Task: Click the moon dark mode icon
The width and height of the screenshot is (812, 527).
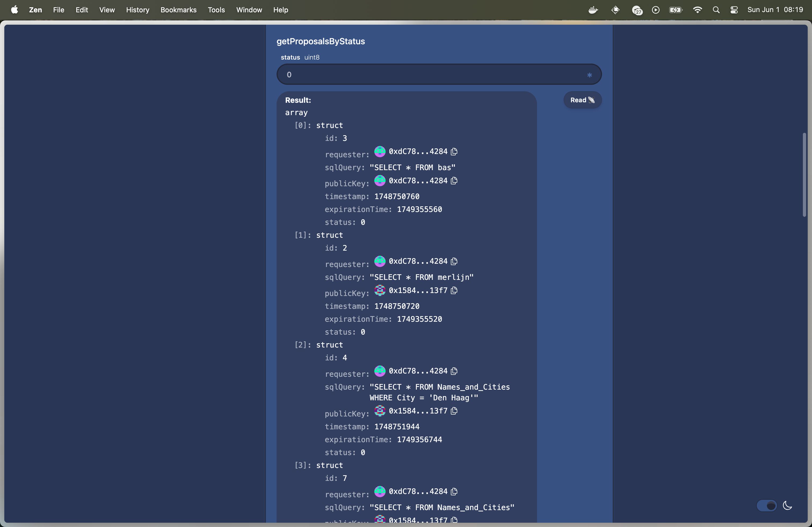Action: (x=788, y=505)
